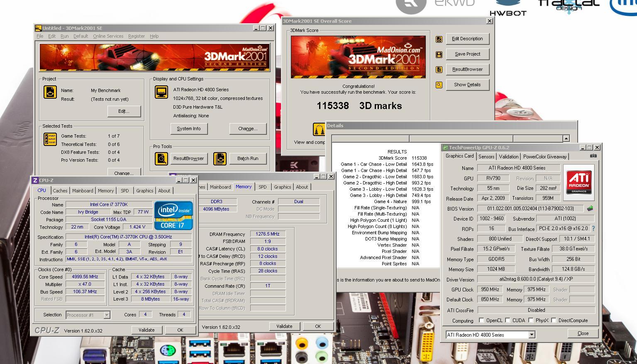The height and width of the screenshot is (364, 637).
Task: Click the GPU-Z screenshot camera icon
Action: pyautogui.click(x=593, y=156)
